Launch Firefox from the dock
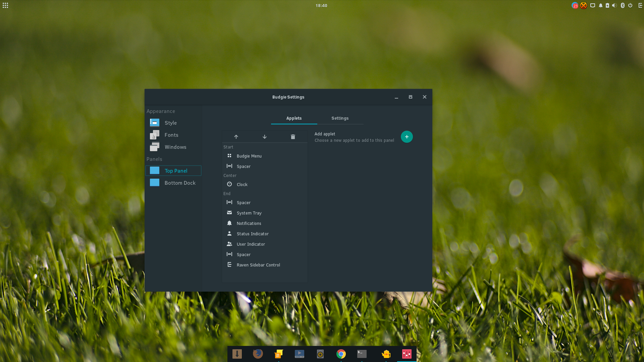 (x=258, y=354)
